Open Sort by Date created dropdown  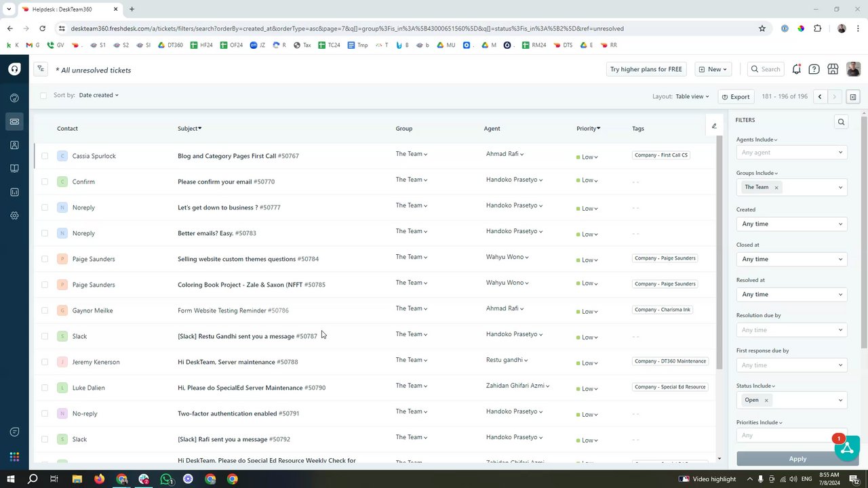(98, 95)
